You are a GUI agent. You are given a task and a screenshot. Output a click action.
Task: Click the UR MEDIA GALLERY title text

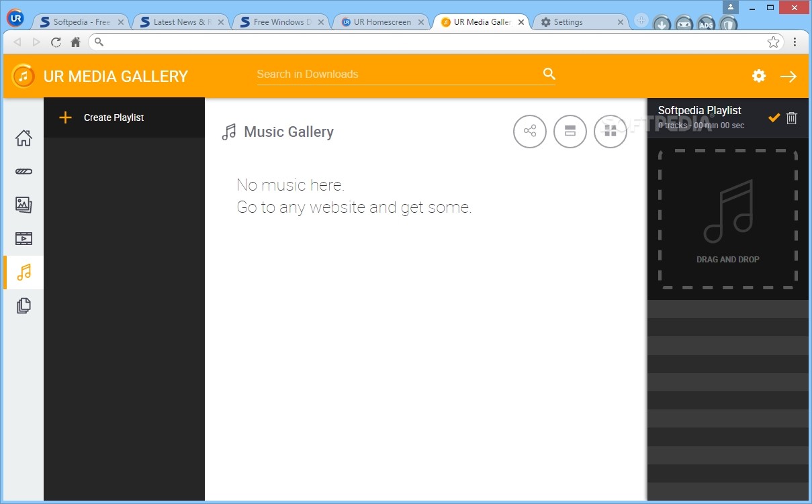pos(116,77)
